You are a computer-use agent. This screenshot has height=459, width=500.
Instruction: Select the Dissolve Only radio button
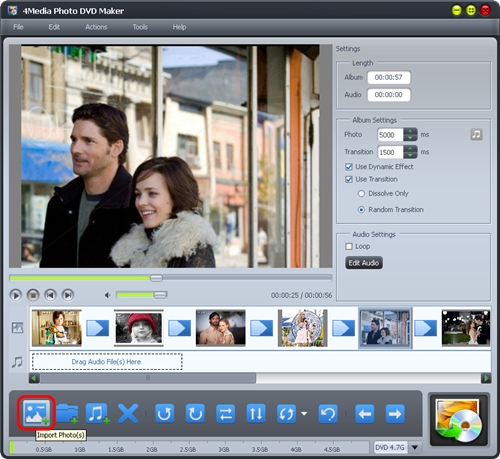pyautogui.click(x=361, y=193)
